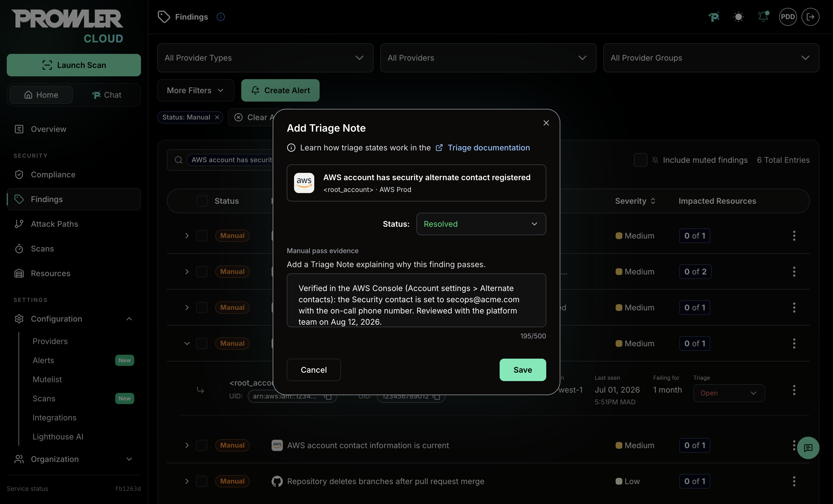833x504 pixels.
Task: Click the '0 of 2' impacted resources badge
Action: tap(695, 272)
